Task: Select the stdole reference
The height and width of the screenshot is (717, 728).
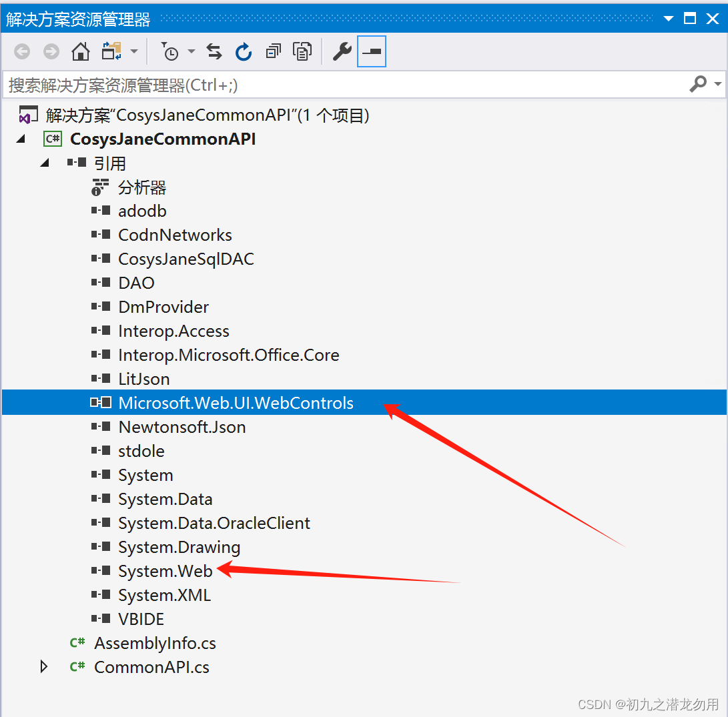Action: click(141, 451)
